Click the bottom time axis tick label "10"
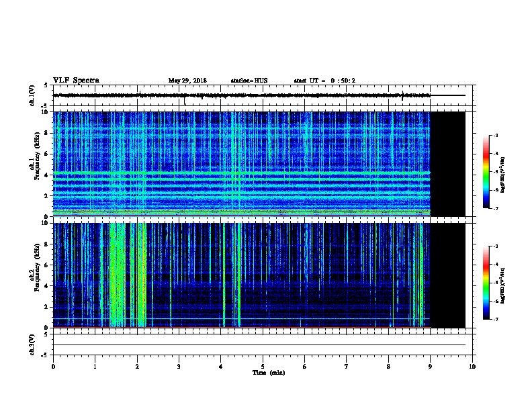This screenshot has width=532, height=411. point(472,367)
